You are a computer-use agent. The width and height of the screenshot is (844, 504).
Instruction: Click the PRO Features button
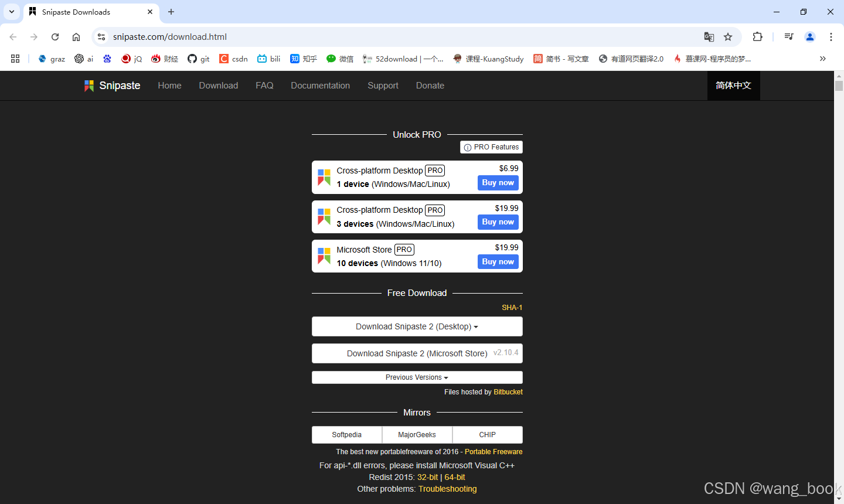click(x=491, y=147)
